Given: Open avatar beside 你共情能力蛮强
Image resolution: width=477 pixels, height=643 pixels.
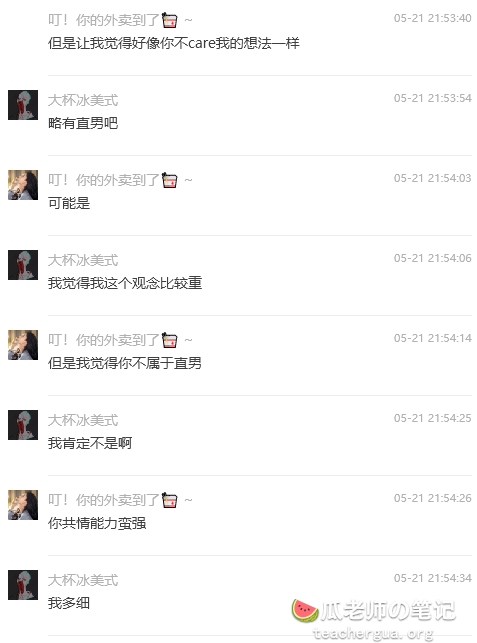Looking at the screenshot, I should click(23, 505).
